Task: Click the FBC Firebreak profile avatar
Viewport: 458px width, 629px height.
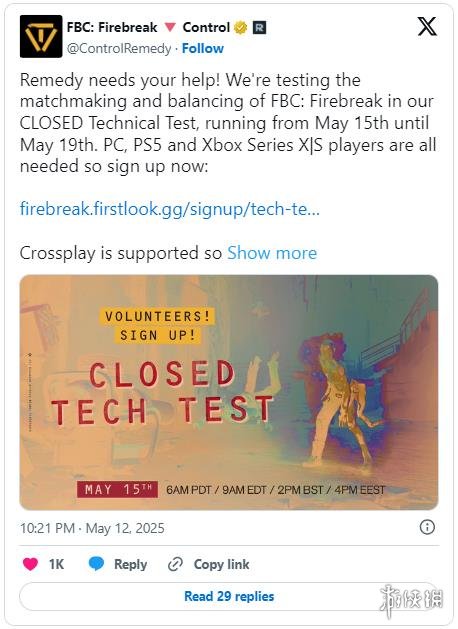Action: tap(41, 37)
